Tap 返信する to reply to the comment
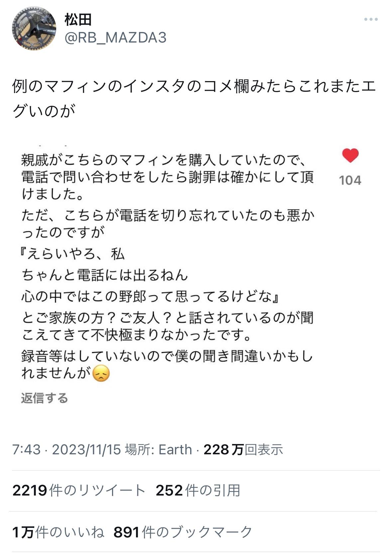The width and height of the screenshot is (392, 557). tap(45, 398)
